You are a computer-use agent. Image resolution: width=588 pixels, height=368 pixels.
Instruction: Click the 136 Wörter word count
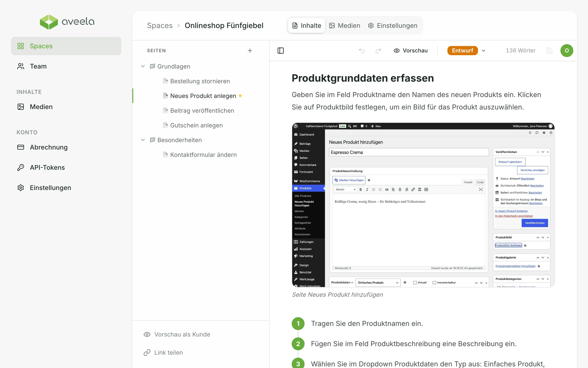pyautogui.click(x=521, y=51)
